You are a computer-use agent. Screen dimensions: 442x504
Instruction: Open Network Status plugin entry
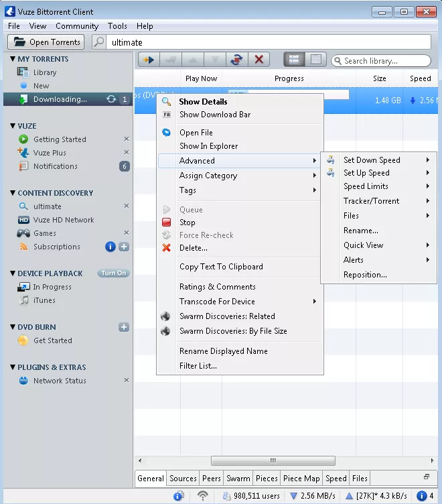coord(60,381)
